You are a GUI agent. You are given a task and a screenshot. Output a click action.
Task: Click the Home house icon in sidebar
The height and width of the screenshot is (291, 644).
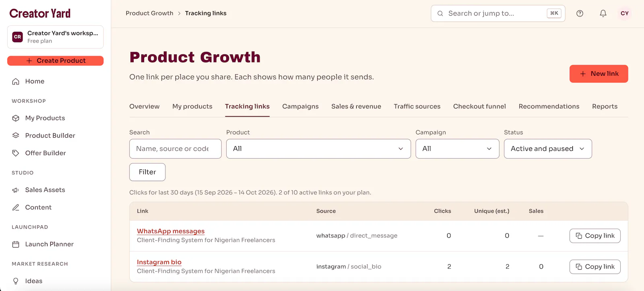pyautogui.click(x=16, y=81)
